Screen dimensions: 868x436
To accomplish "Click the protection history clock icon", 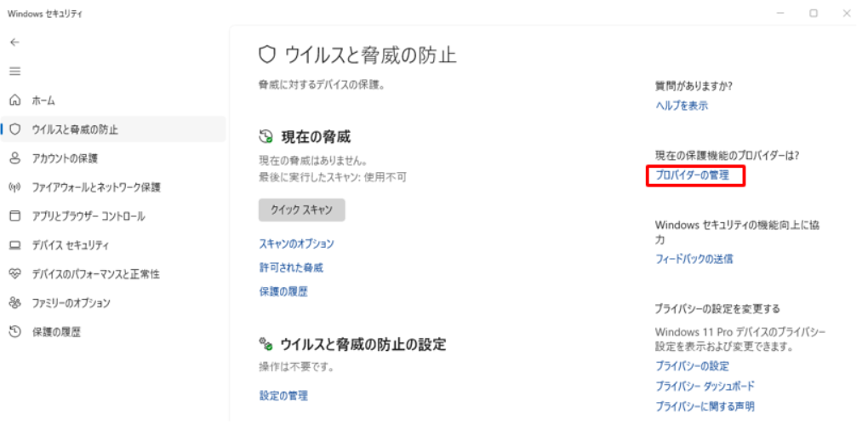I will pyautogui.click(x=14, y=332).
